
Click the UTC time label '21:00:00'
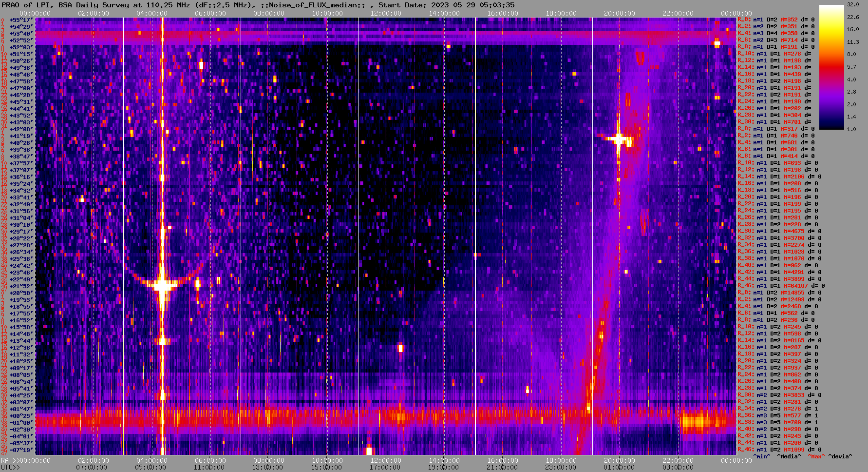(x=502, y=467)
